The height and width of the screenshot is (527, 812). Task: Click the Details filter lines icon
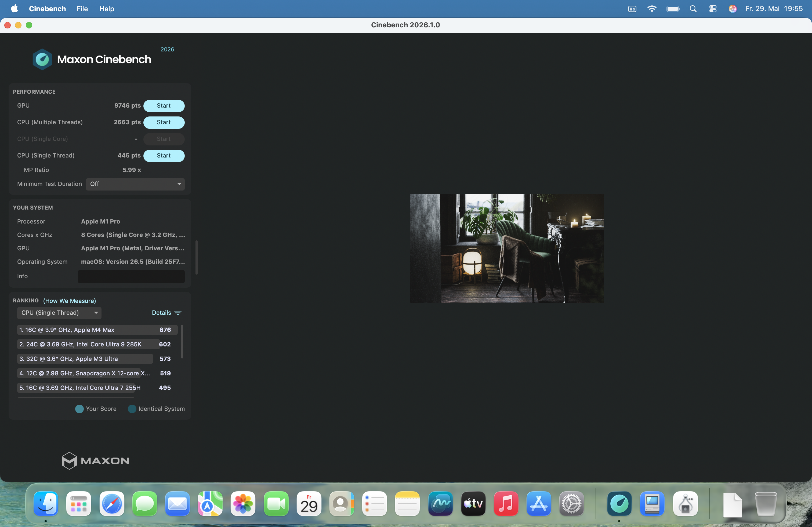(178, 313)
